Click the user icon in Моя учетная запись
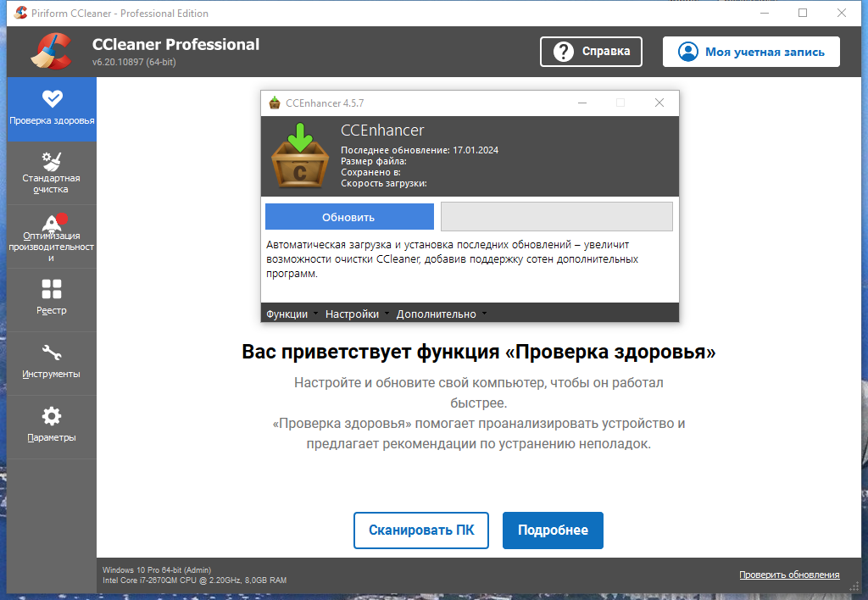 click(687, 51)
